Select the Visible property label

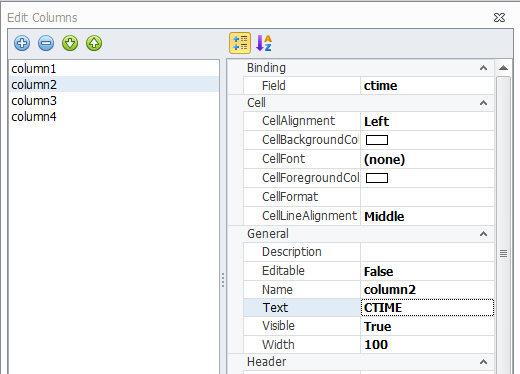pos(278,326)
